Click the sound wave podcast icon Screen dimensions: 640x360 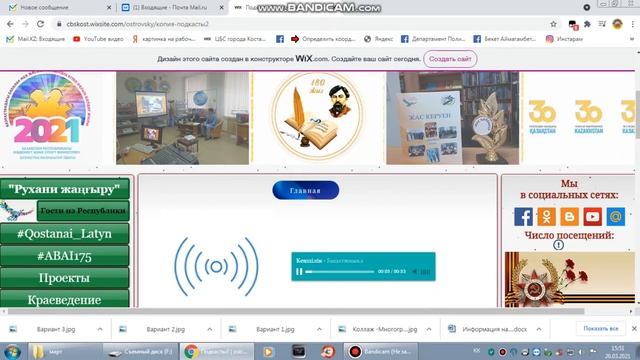tap(216, 267)
